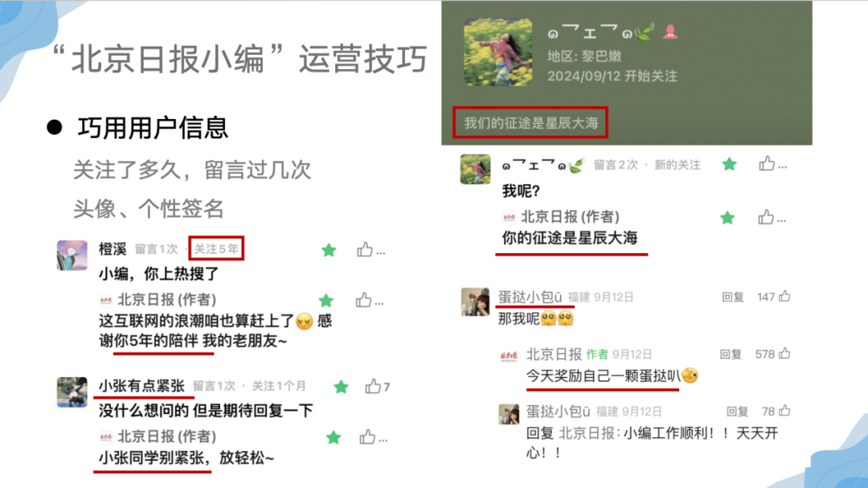This screenshot has width=868, height=488.
Task: Open the more options dots beside 橙溪's like
Action: (x=381, y=253)
